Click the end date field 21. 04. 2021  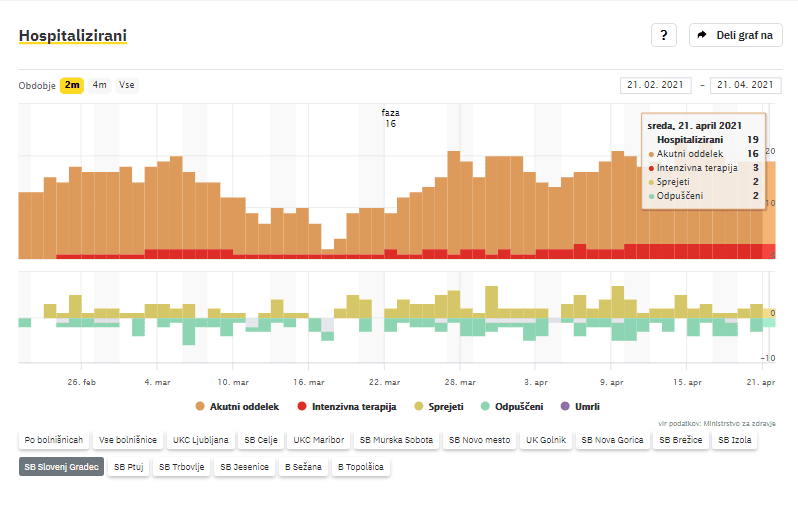[x=745, y=85]
